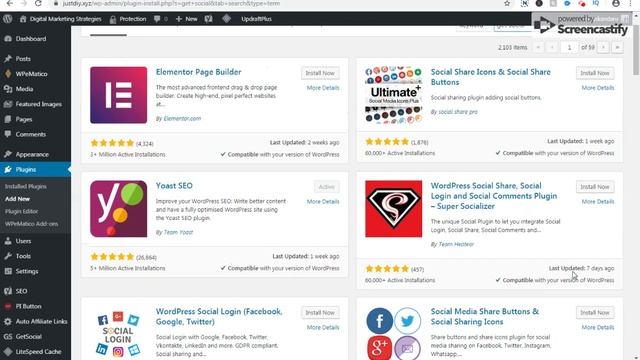View More Details for Yoast SEO
The height and width of the screenshot is (360, 640).
[x=323, y=202]
